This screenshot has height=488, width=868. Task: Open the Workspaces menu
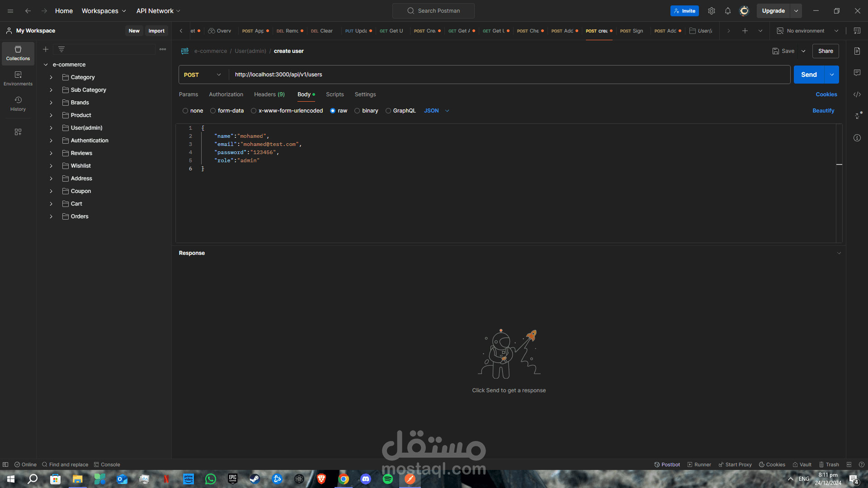click(x=104, y=11)
